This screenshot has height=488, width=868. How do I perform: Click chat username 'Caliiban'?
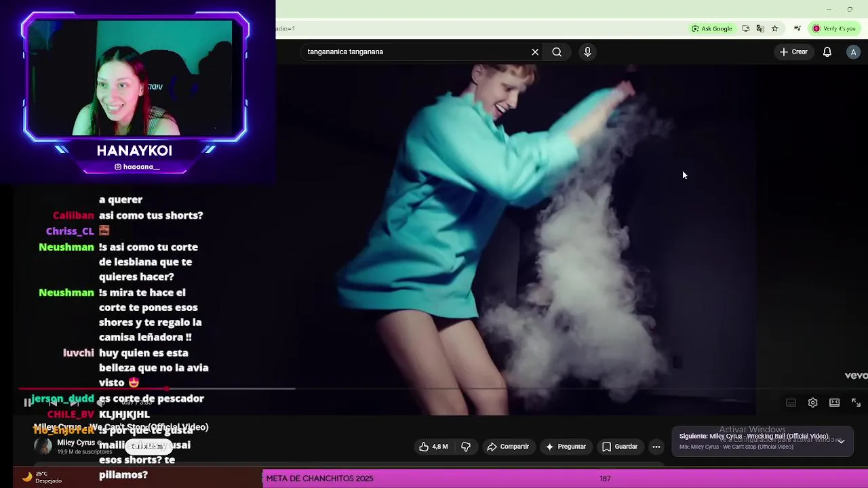pyautogui.click(x=73, y=216)
